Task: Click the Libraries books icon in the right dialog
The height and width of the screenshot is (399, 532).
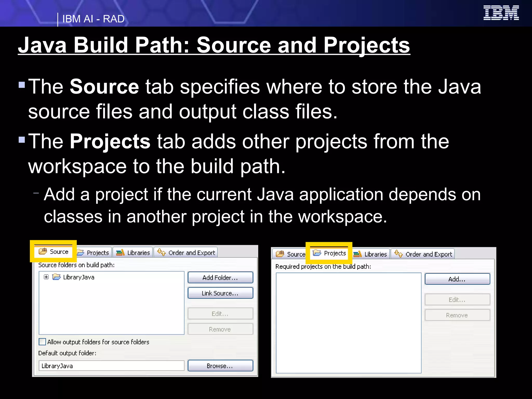Action: click(357, 254)
